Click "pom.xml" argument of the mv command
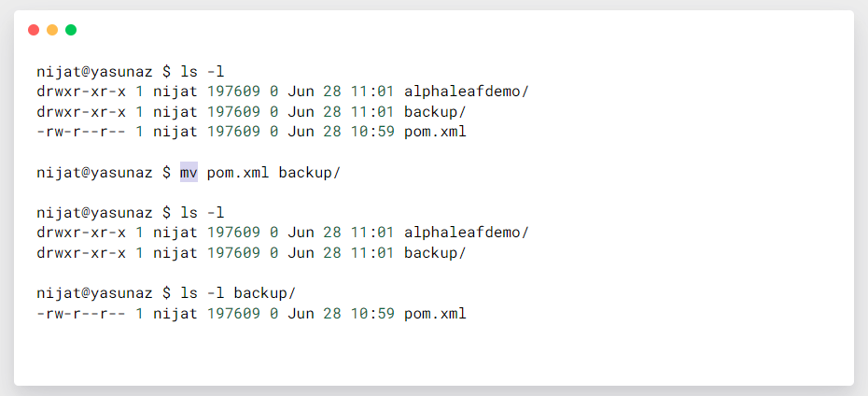Screen dimensions: 868x396 [238, 172]
